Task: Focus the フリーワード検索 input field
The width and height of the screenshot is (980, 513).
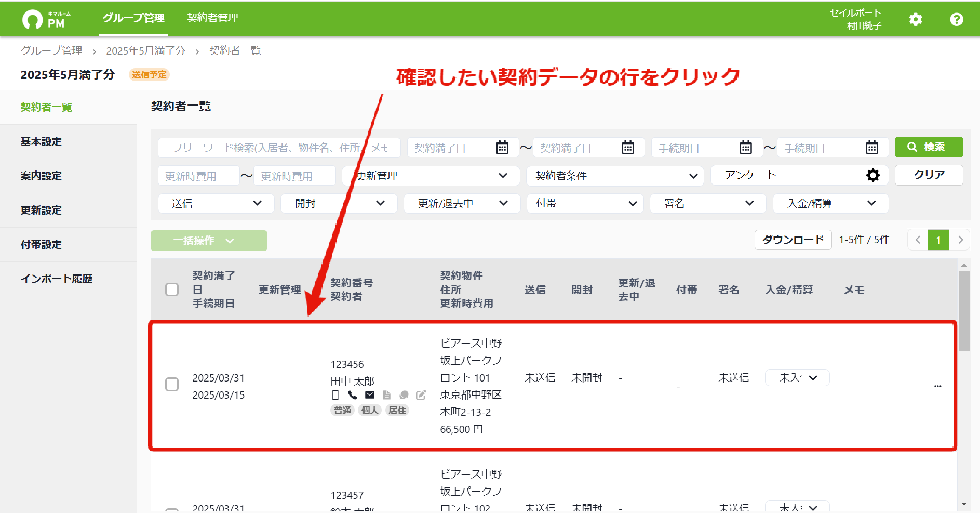Action: click(x=279, y=148)
